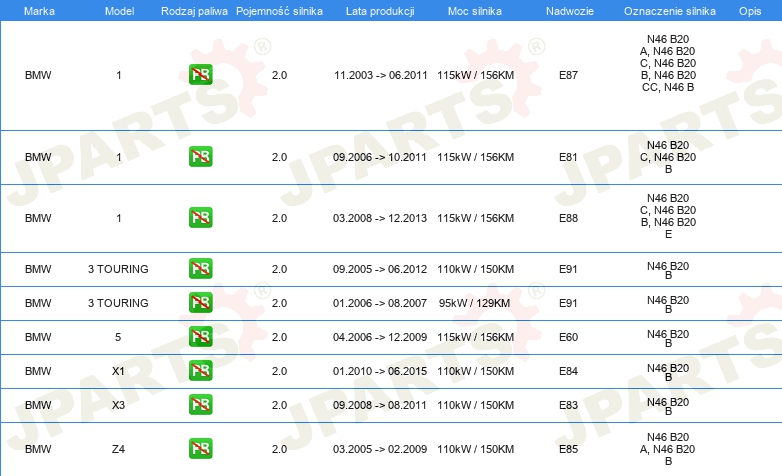Click the X1 model cell
Screen dimensions: 782x476
pos(118,371)
